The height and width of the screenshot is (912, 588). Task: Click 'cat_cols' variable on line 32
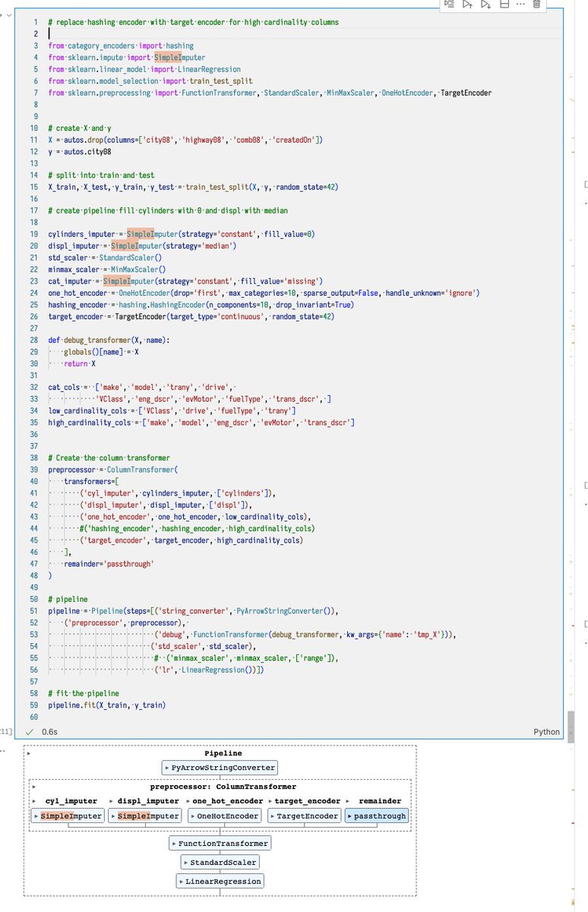tap(65, 387)
